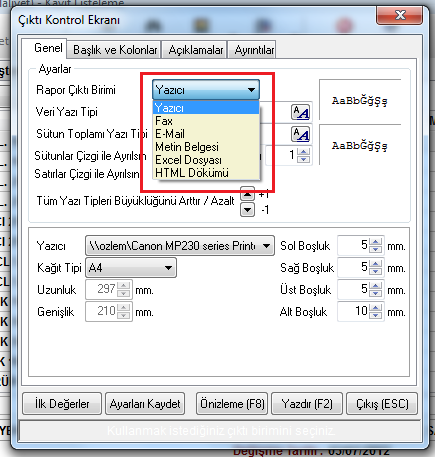Expand the Rapor Çıktı Birimi dropdown
435x457 pixels.
coord(206,90)
